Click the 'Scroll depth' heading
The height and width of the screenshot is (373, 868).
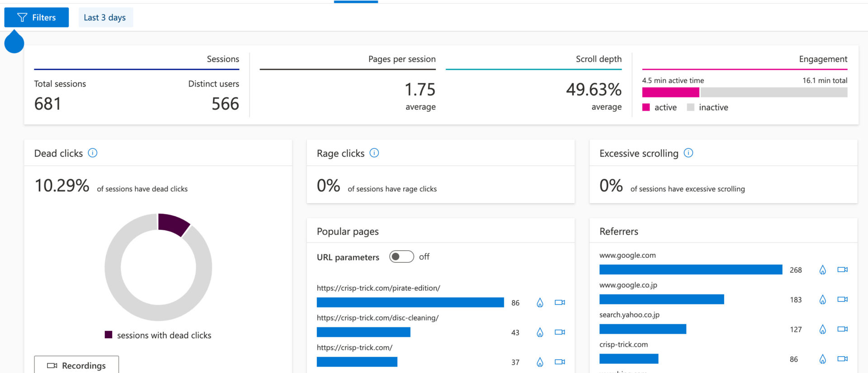(599, 59)
